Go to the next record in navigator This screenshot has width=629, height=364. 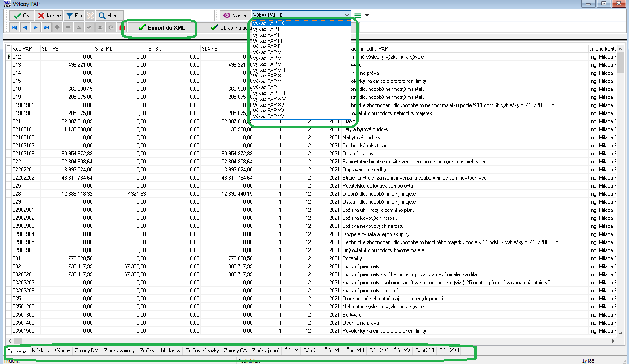click(35, 28)
